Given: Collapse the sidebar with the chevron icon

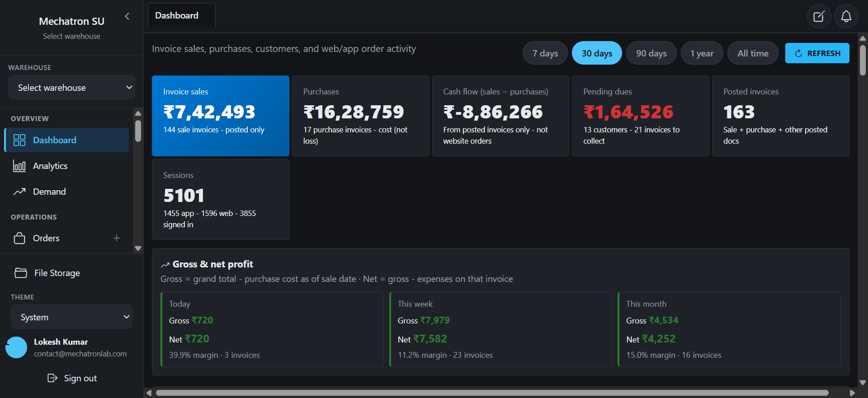Looking at the screenshot, I should pos(127,16).
